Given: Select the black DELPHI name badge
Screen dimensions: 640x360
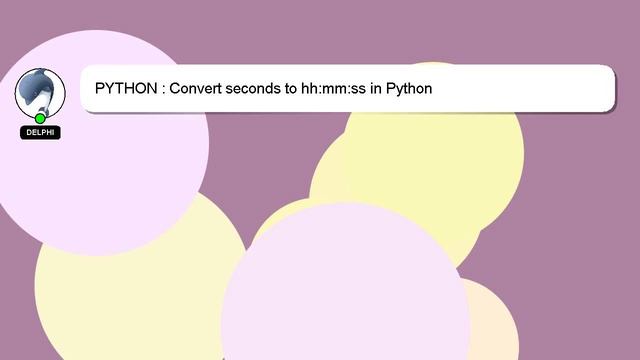Looking at the screenshot, I should [40, 132].
